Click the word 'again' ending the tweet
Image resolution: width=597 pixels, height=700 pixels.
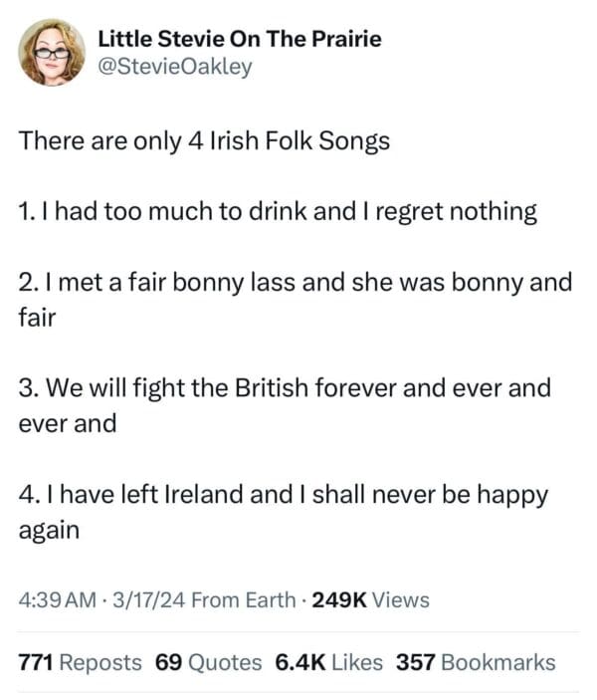(49, 531)
